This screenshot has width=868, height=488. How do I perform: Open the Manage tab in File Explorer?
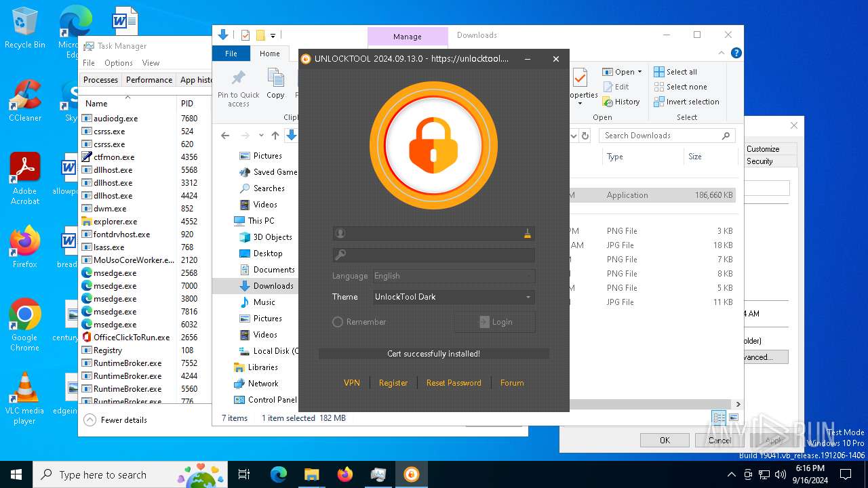tap(408, 37)
